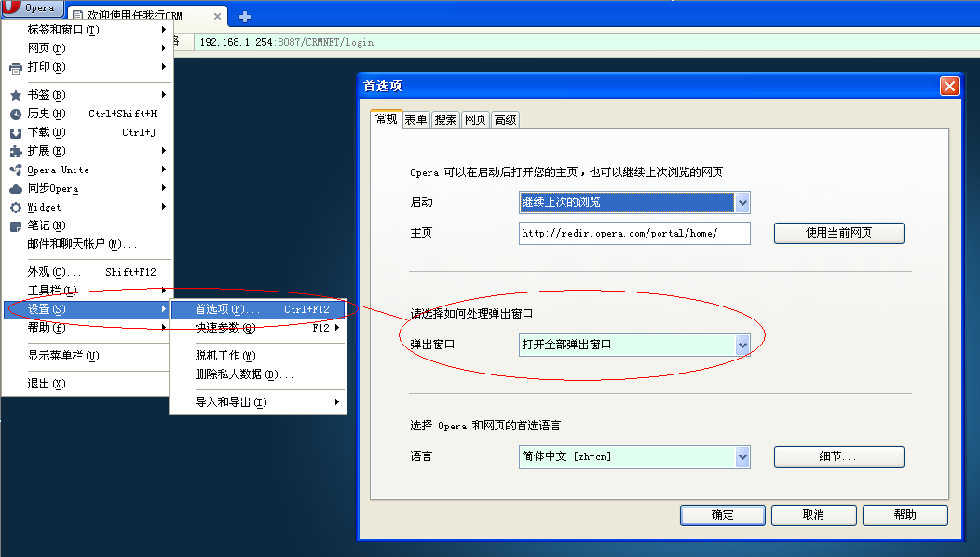Click the clock icon next to 历史
The image size is (980, 557).
[x=16, y=114]
